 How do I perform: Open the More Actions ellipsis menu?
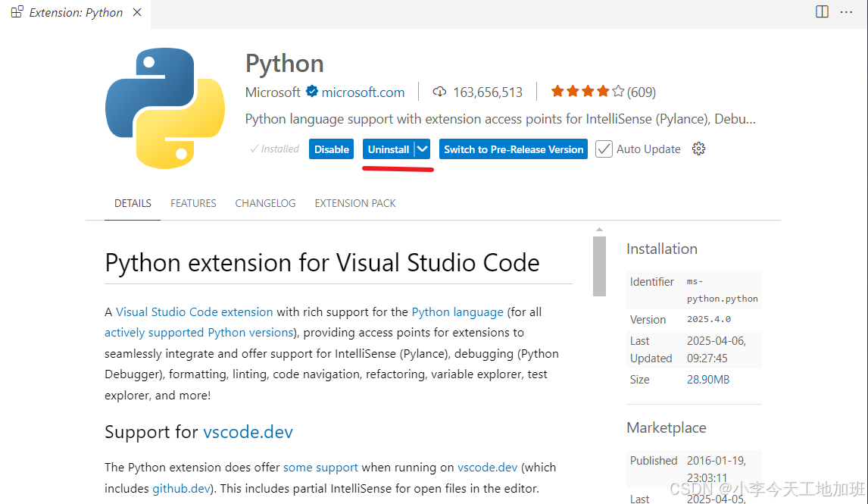click(x=846, y=11)
